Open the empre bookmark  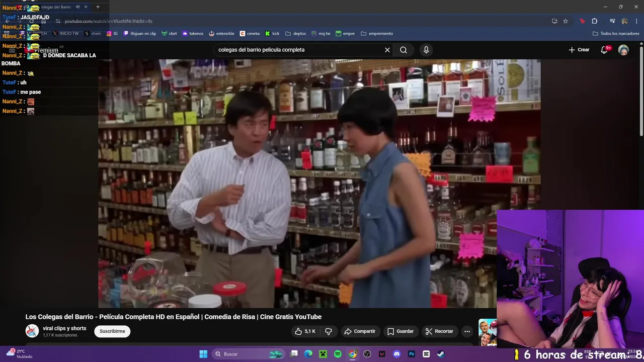[345, 34]
